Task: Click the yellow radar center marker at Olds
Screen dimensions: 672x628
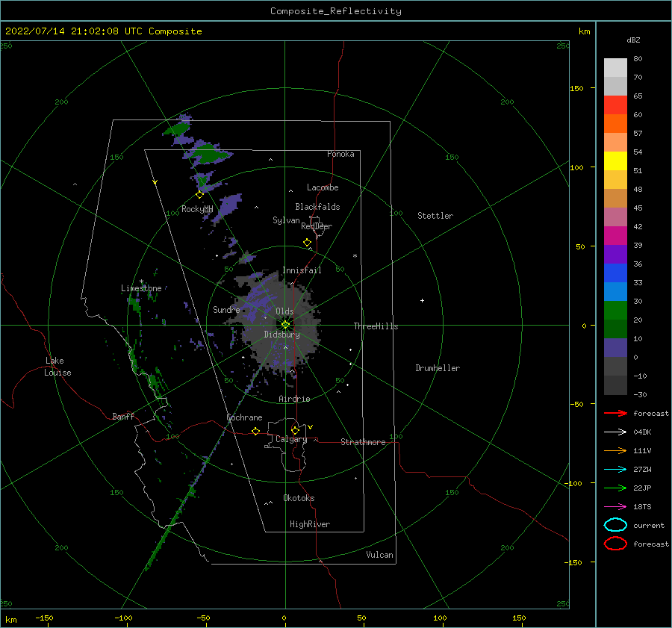Action: (285, 325)
